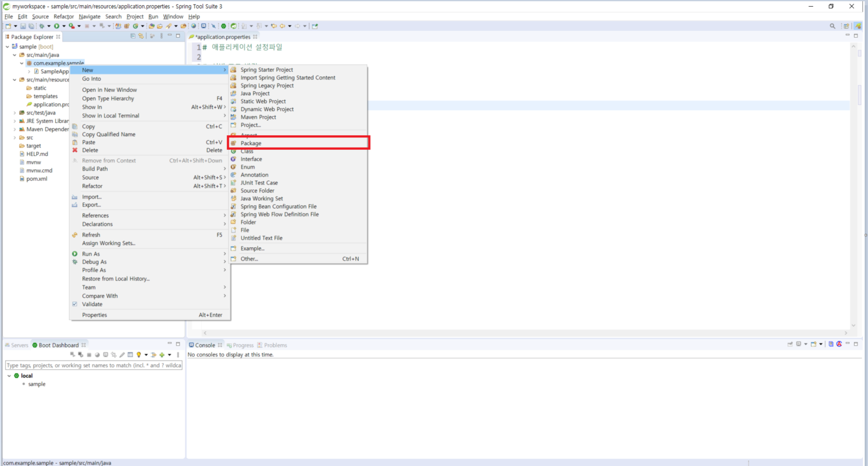Screen dimensions: 868x466
Task: Click the main toolbar Save icon
Action: [22, 26]
